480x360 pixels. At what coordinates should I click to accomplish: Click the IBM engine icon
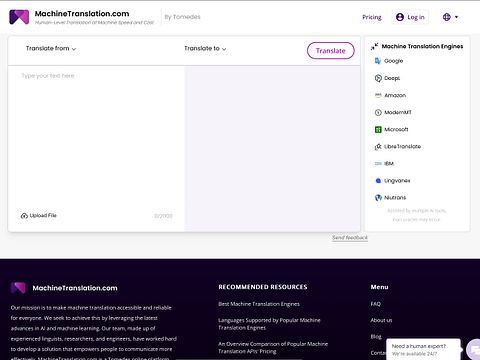pyautogui.click(x=378, y=164)
